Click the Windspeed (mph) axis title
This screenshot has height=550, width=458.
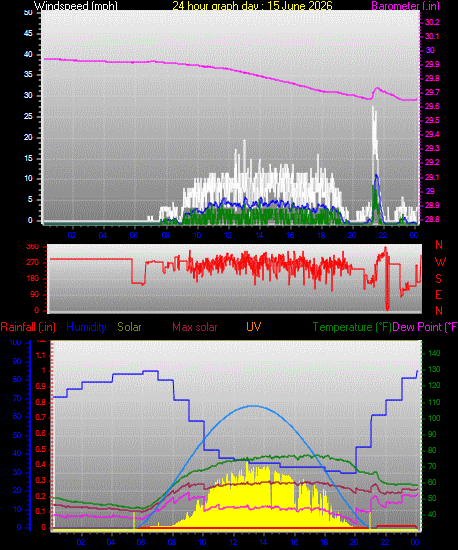(76, 5)
